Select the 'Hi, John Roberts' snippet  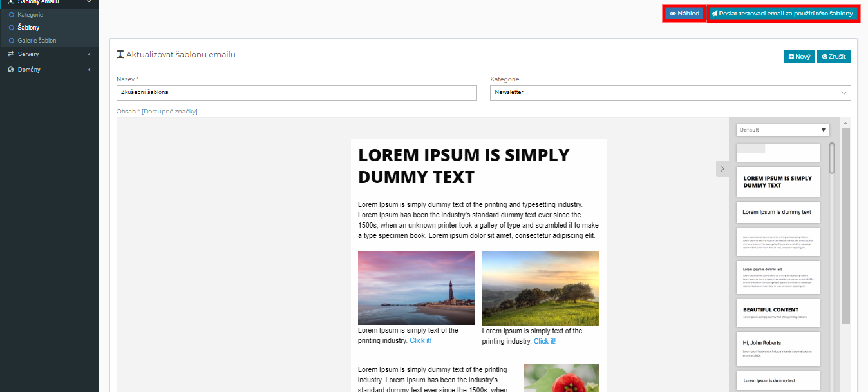pyautogui.click(x=778, y=349)
